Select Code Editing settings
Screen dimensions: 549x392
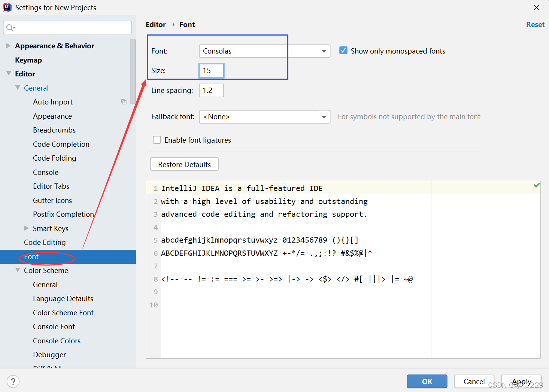pos(45,242)
